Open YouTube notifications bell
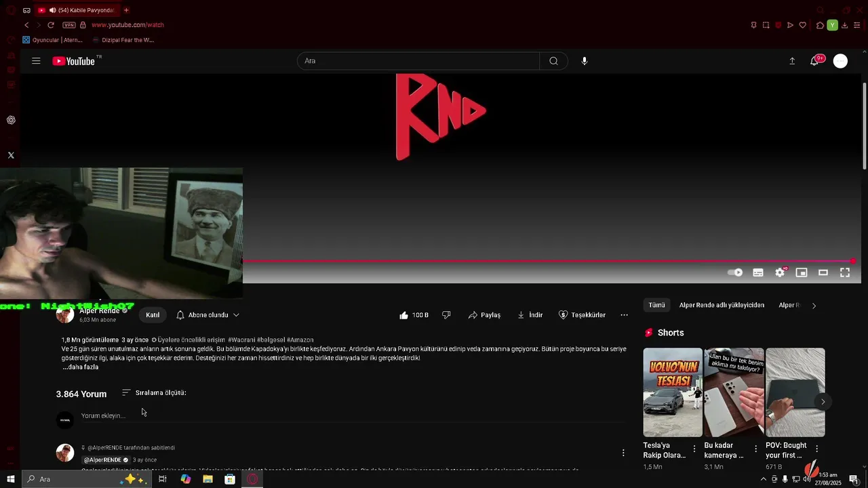 pos(814,61)
